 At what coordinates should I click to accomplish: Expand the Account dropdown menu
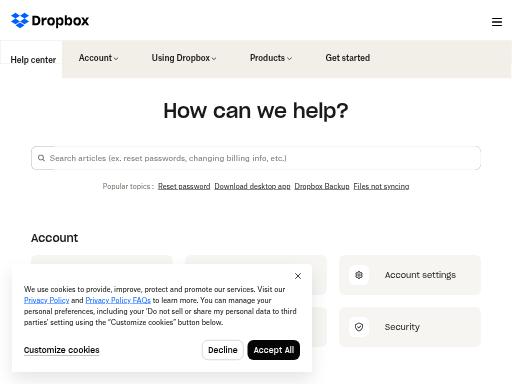click(x=98, y=58)
